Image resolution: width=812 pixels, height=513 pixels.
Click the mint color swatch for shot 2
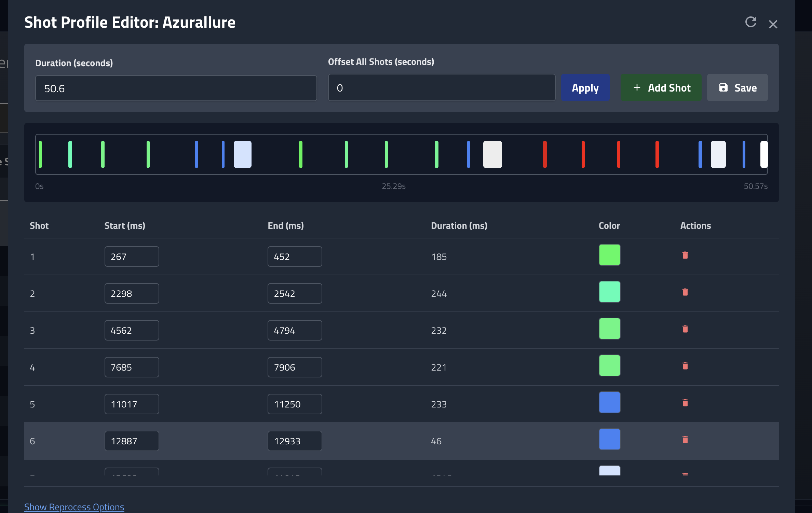click(609, 292)
